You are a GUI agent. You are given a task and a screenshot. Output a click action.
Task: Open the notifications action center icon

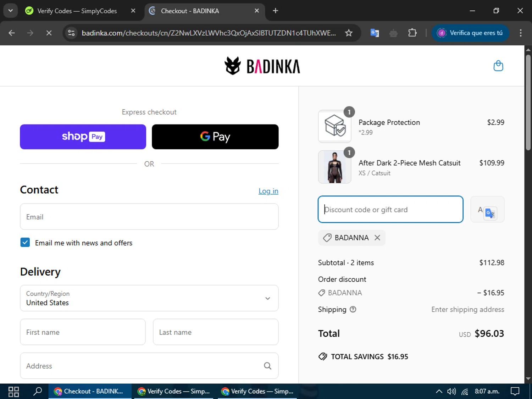pos(515,392)
